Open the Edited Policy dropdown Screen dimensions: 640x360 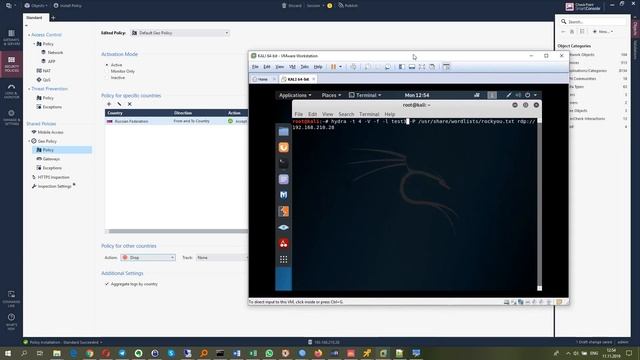[180, 33]
